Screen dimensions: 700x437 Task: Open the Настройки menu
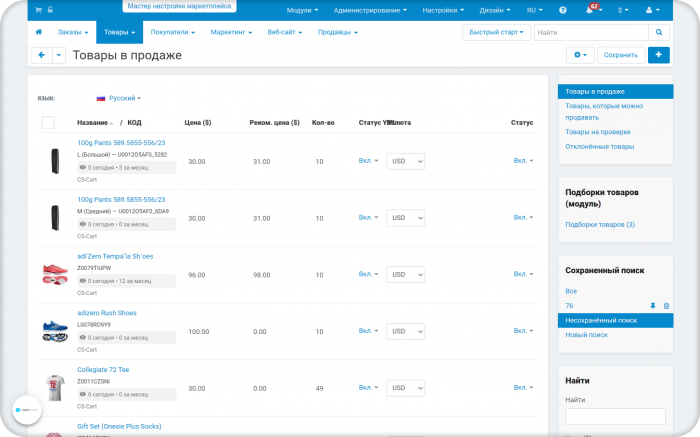pos(443,10)
